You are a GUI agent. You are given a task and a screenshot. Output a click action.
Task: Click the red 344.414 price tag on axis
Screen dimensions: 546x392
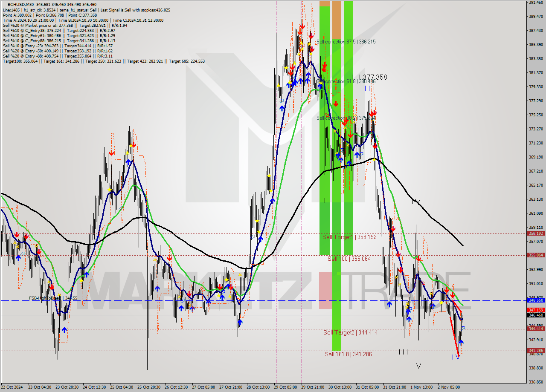click(x=536, y=329)
